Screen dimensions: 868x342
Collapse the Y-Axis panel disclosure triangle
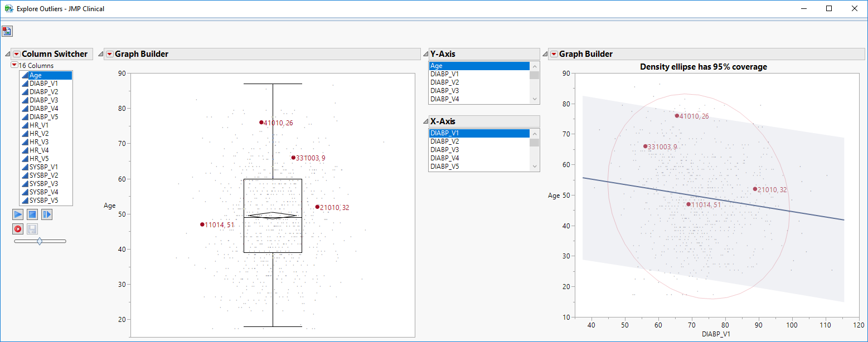pos(425,55)
